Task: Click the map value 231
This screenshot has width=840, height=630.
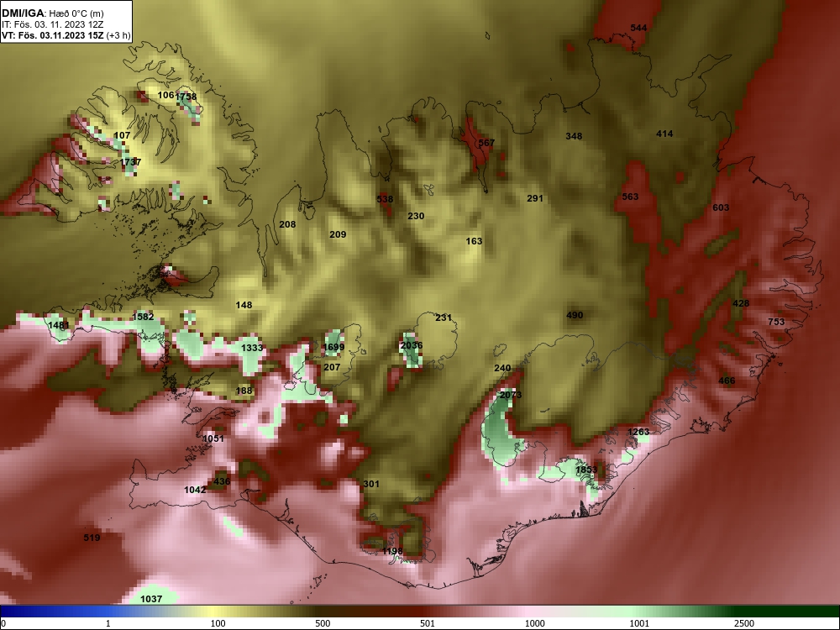Action: tap(444, 318)
